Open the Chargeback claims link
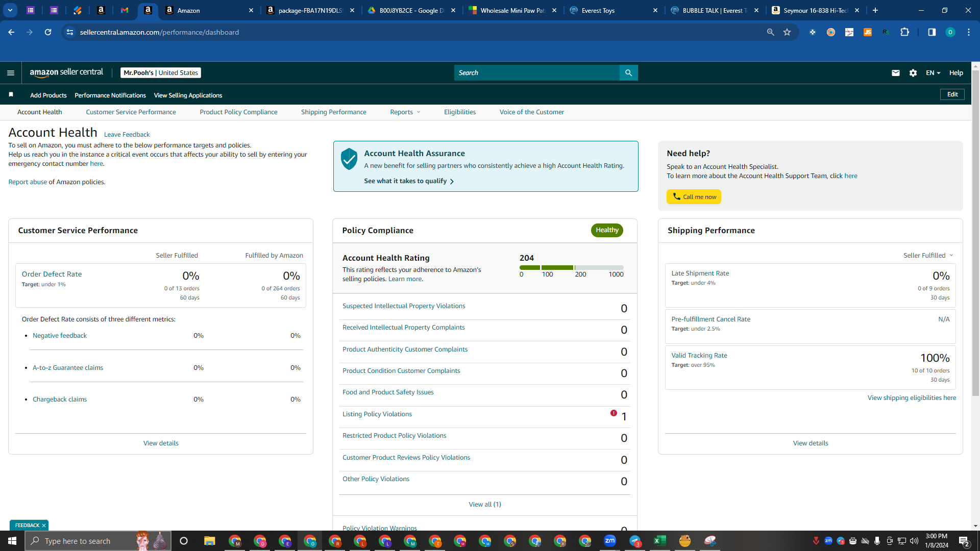This screenshot has width=980, height=551. point(60,399)
